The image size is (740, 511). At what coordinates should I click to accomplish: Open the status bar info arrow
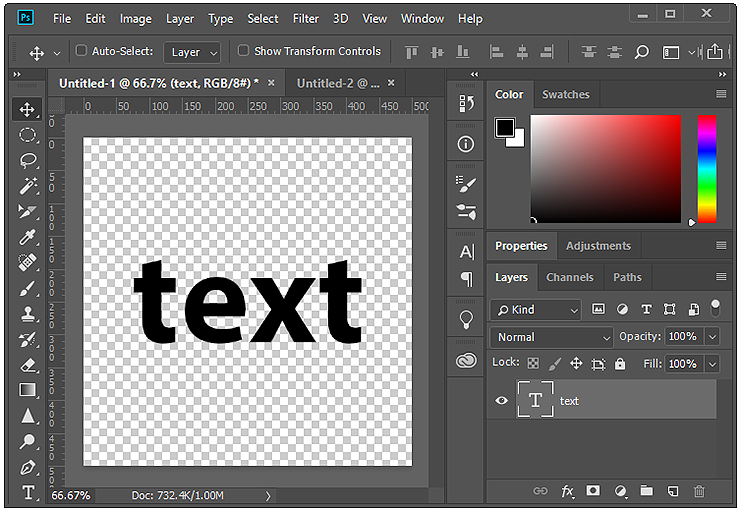(x=268, y=495)
